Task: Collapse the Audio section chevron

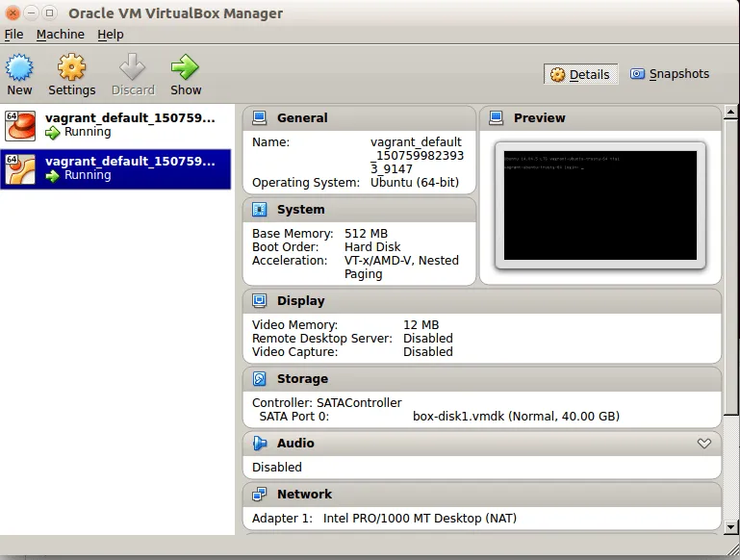Action: point(704,444)
